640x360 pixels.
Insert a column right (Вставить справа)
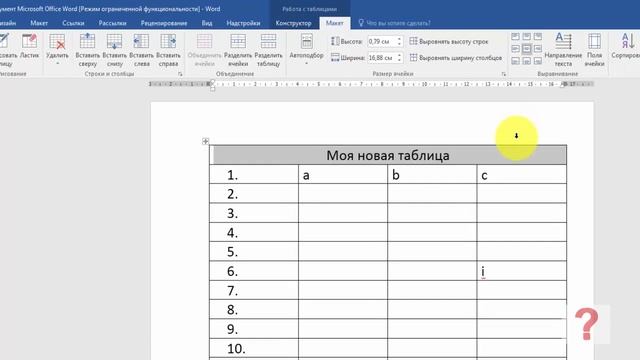(x=168, y=50)
